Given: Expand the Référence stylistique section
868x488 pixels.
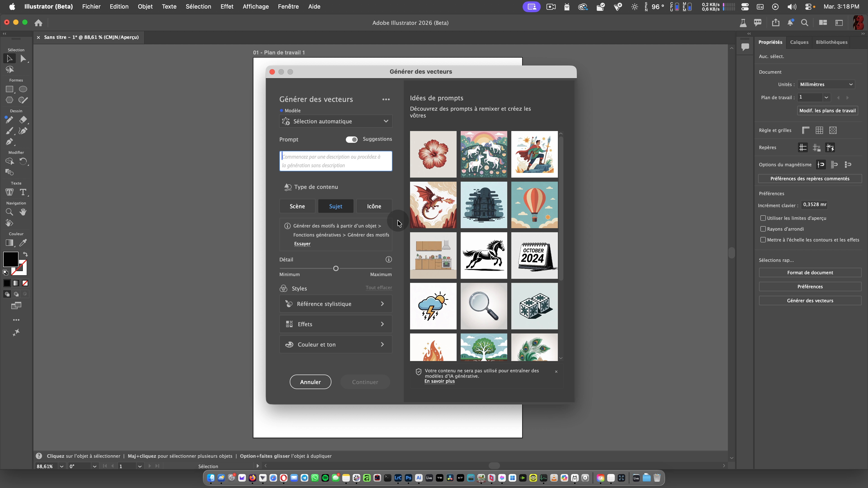Looking at the screenshot, I should pos(336,304).
